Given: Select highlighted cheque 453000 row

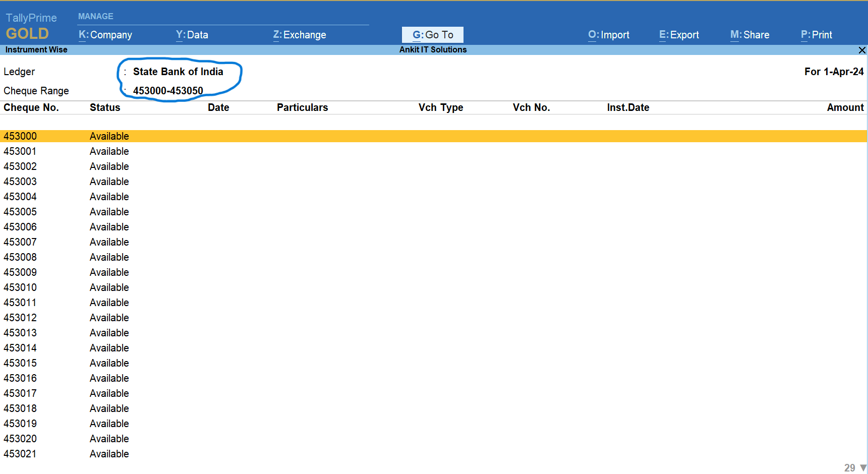Looking at the screenshot, I should click(x=434, y=136).
